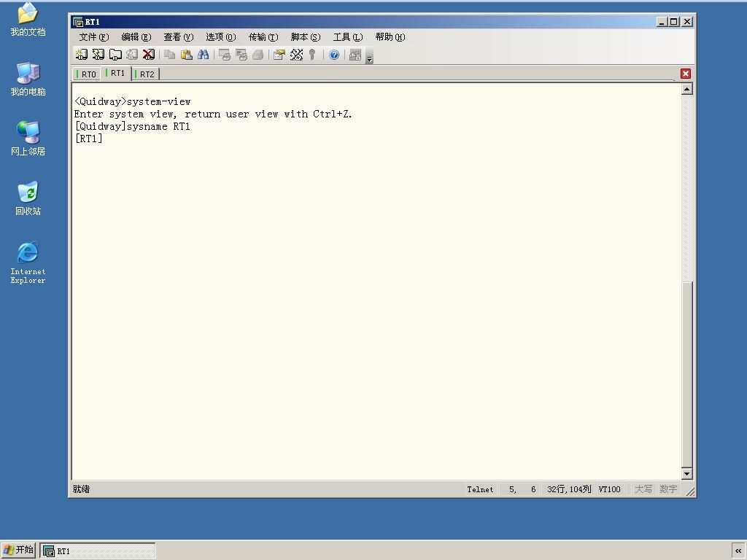
Task: Click the Connect toolbar icon
Action: tap(82, 55)
